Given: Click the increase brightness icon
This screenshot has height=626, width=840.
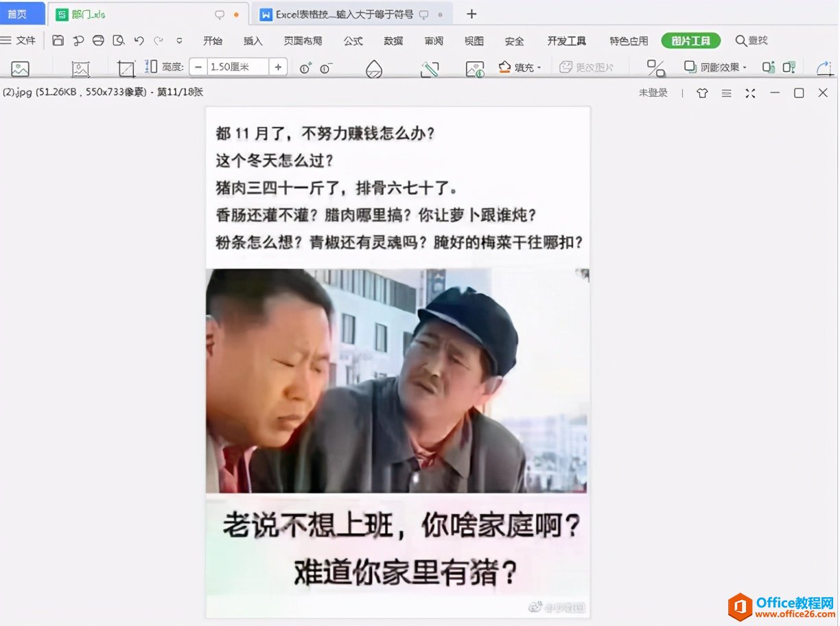Looking at the screenshot, I should point(305,67).
